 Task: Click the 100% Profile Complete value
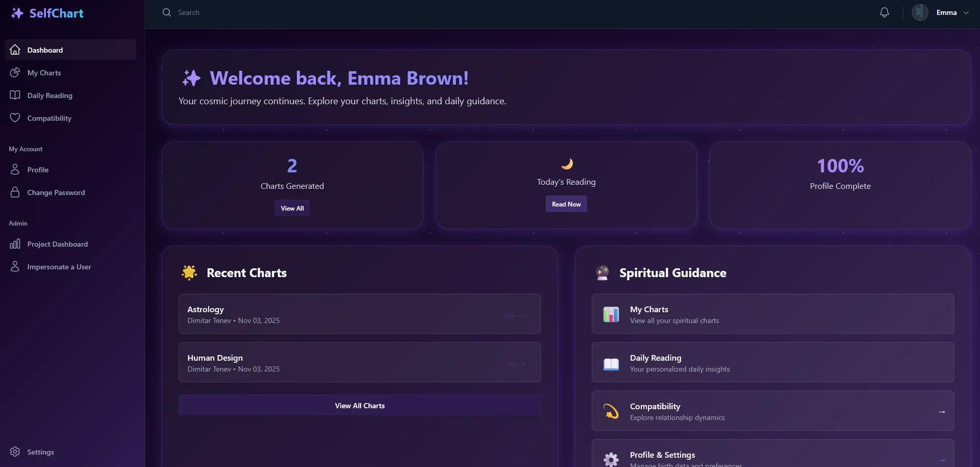(x=840, y=166)
